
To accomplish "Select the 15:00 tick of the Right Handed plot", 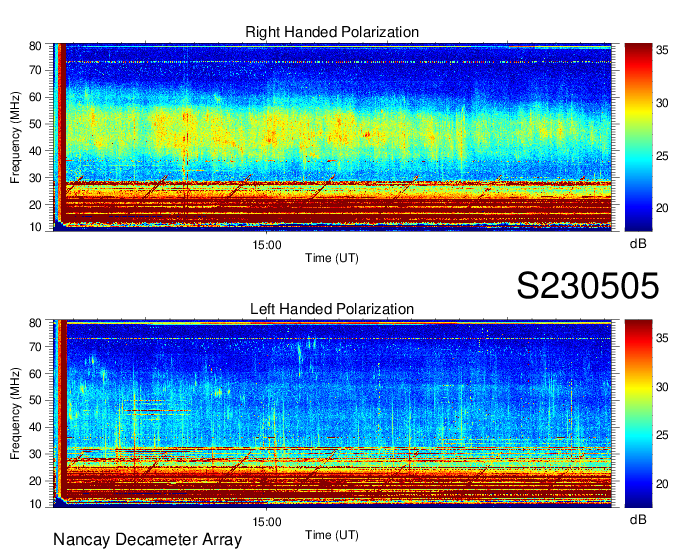I will click(x=267, y=245).
